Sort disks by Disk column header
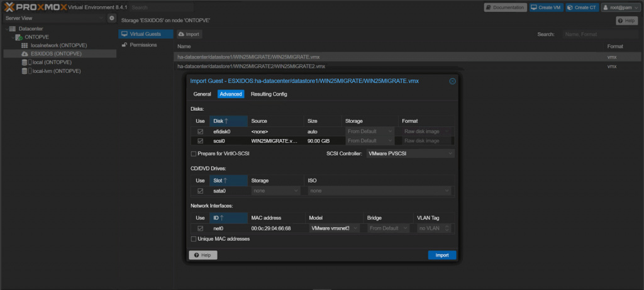The height and width of the screenshot is (290, 644). (228, 121)
